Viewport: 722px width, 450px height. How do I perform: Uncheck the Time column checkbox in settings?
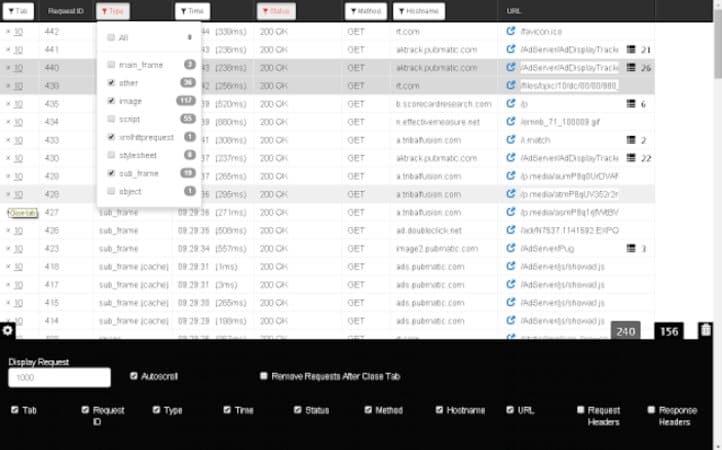coord(227,409)
